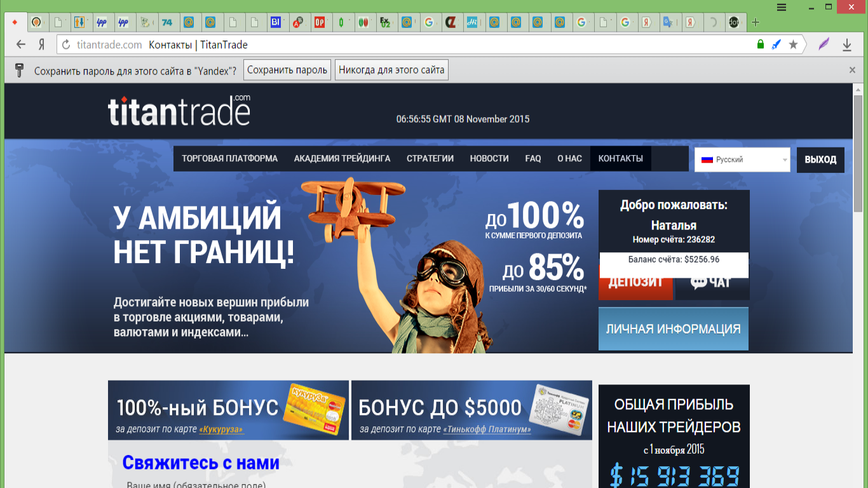The width and height of the screenshot is (868, 488).
Task: Open a new tab with the plus icon
Action: pyautogui.click(x=755, y=22)
